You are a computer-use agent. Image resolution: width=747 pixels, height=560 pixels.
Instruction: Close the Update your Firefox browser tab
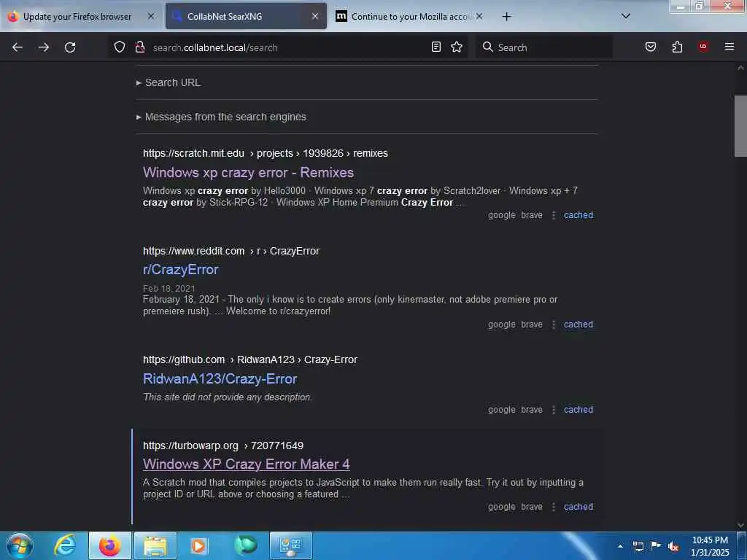pyautogui.click(x=151, y=16)
